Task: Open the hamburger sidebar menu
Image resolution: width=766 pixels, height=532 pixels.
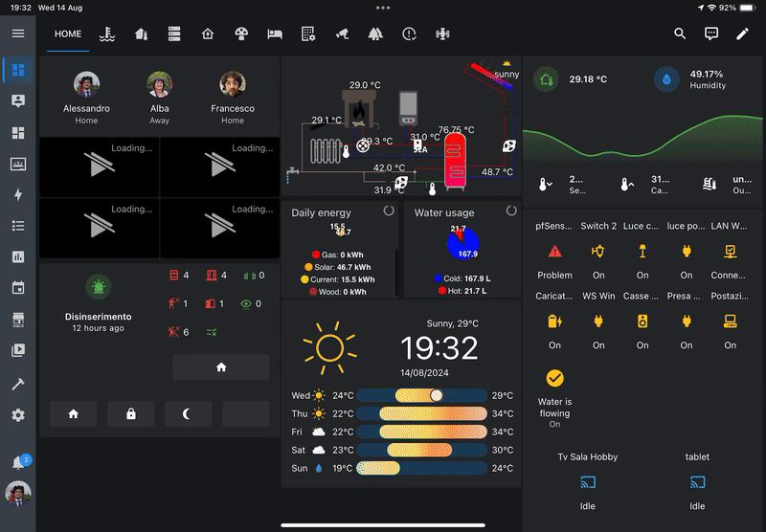Action: coord(18,33)
